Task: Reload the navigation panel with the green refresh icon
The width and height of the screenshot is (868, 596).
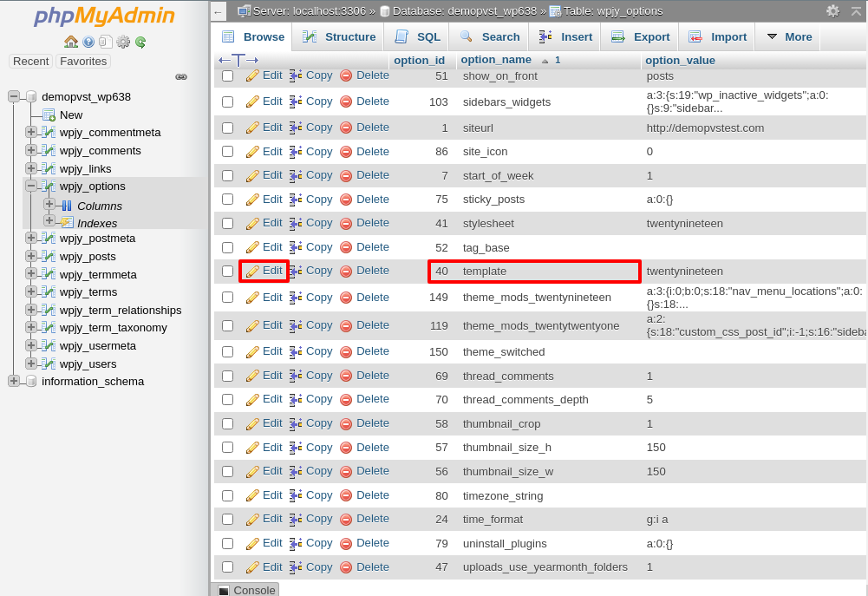Action: click(140, 43)
